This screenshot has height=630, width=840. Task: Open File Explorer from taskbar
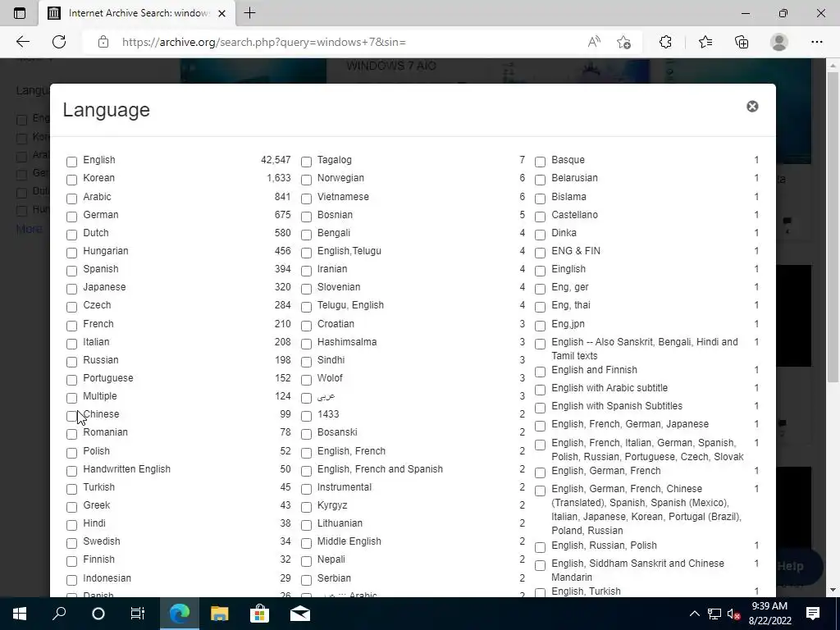(219, 614)
